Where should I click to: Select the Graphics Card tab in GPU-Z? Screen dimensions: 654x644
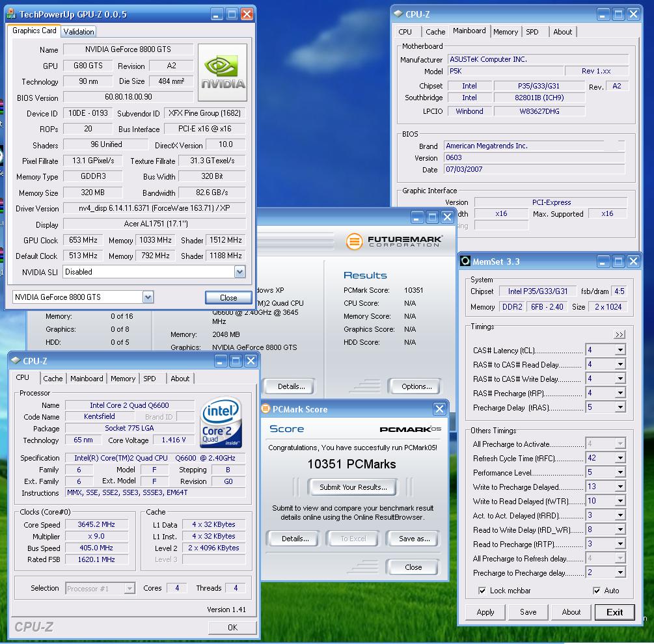pos(34,31)
